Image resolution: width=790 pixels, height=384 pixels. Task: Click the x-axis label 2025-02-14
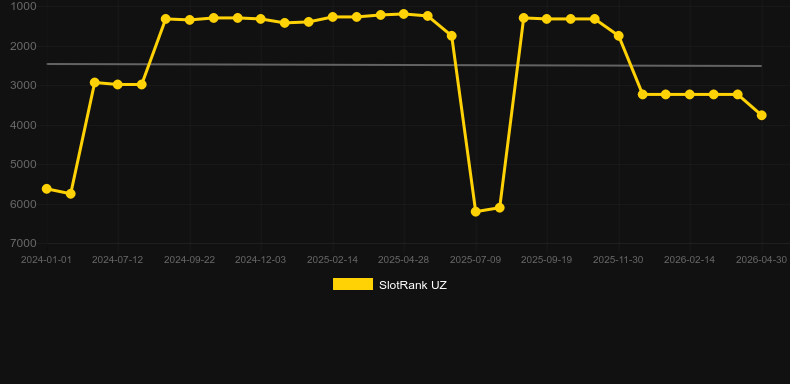click(333, 260)
